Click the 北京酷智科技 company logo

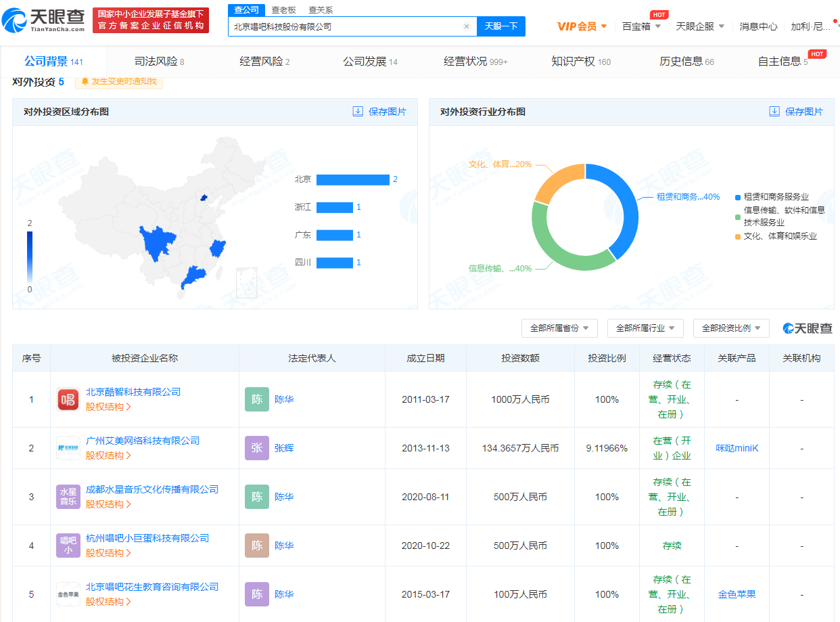pos(68,399)
